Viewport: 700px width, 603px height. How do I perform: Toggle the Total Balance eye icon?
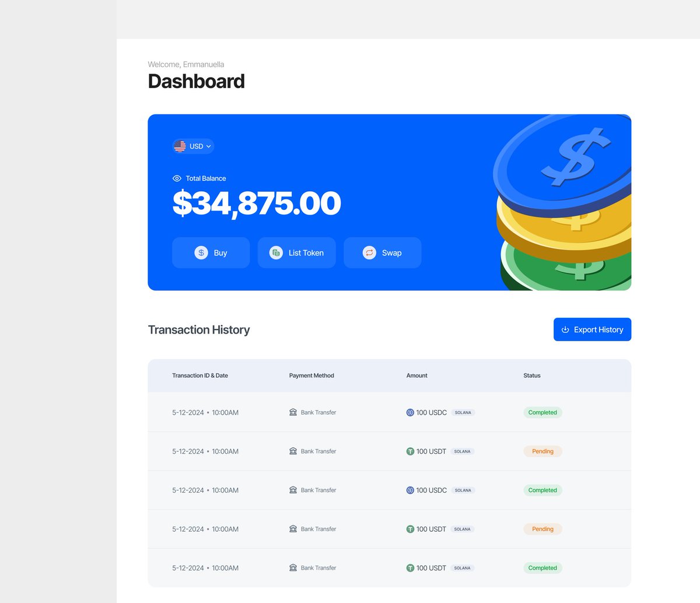(177, 178)
